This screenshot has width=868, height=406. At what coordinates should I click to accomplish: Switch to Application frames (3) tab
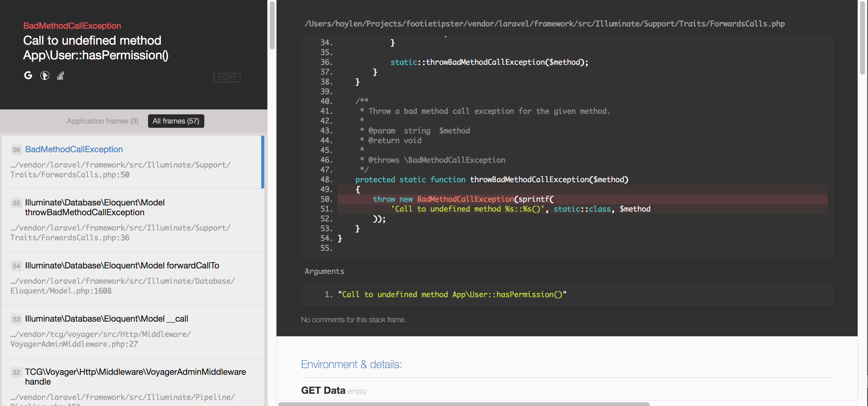pos(102,121)
